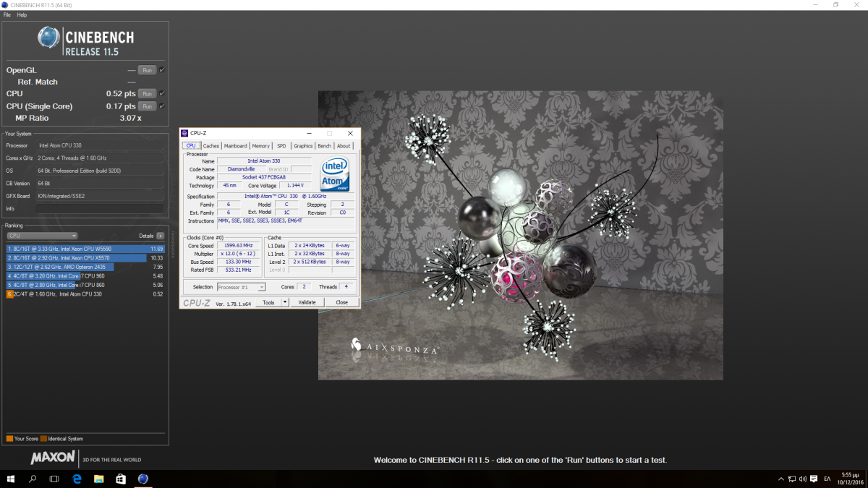Click the Cinebench title bar app icon
The height and width of the screenshot is (488, 868).
point(5,4)
